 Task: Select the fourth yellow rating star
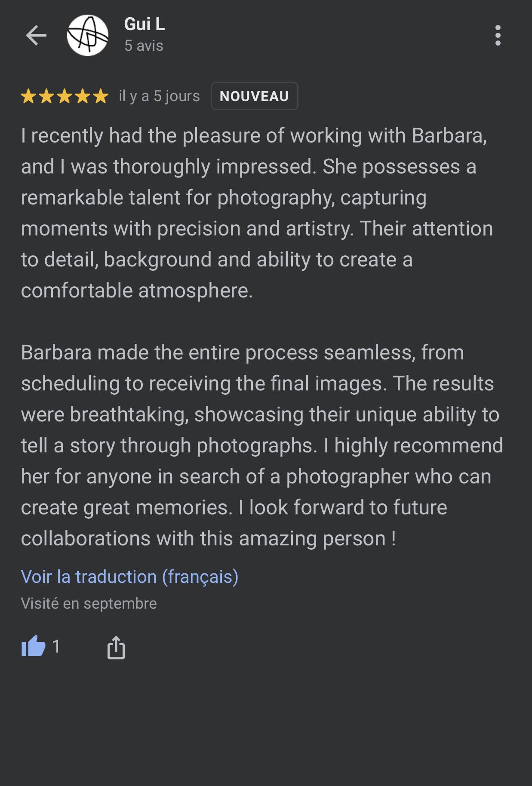pos(83,96)
